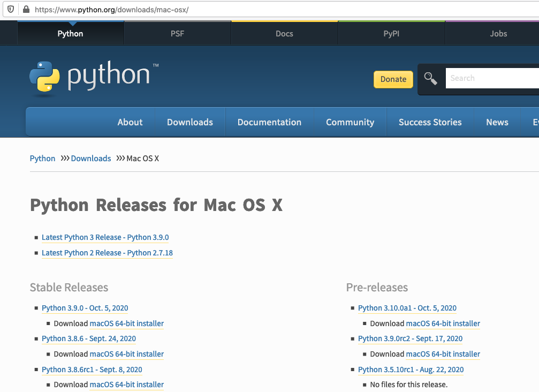
Task: Open the About menu
Action: [x=130, y=122]
